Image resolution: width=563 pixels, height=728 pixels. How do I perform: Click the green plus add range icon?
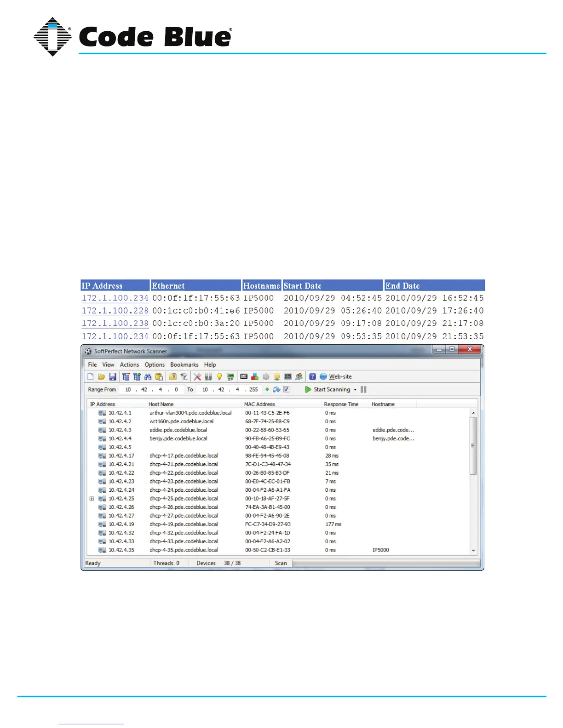pyautogui.click(x=267, y=389)
